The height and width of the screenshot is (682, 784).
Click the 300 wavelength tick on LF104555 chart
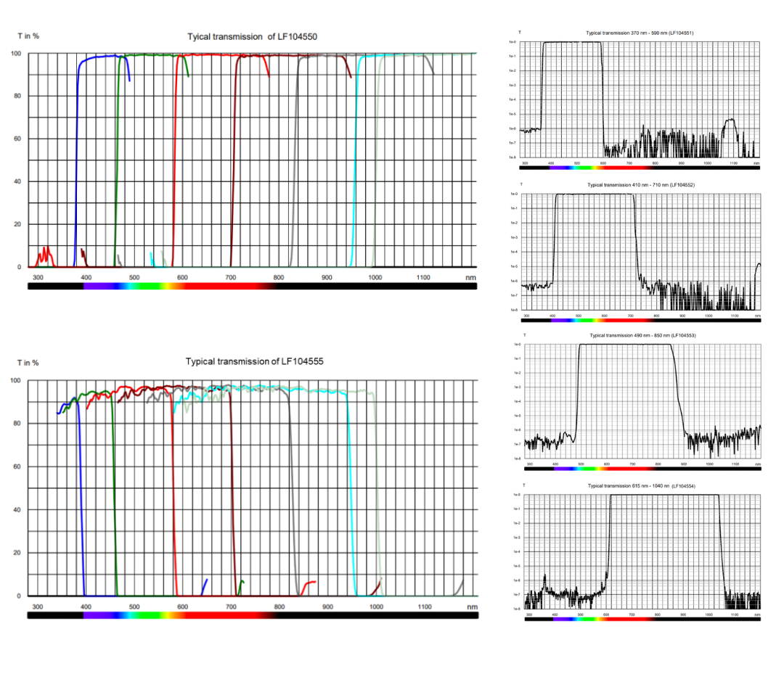pyautogui.click(x=38, y=607)
